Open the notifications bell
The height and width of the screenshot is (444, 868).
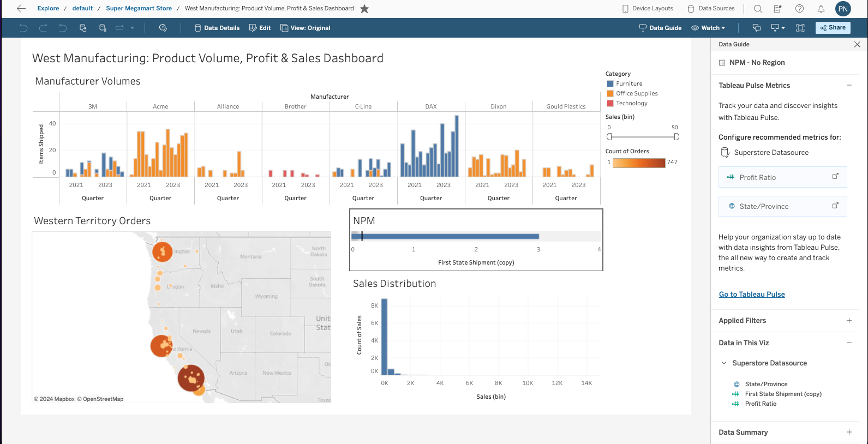point(821,8)
